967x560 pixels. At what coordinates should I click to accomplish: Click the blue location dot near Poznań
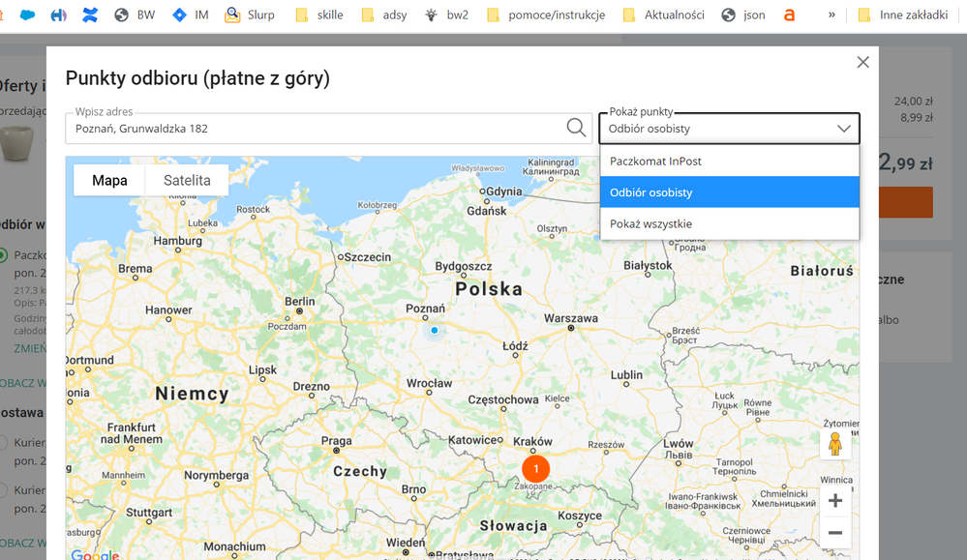(435, 330)
